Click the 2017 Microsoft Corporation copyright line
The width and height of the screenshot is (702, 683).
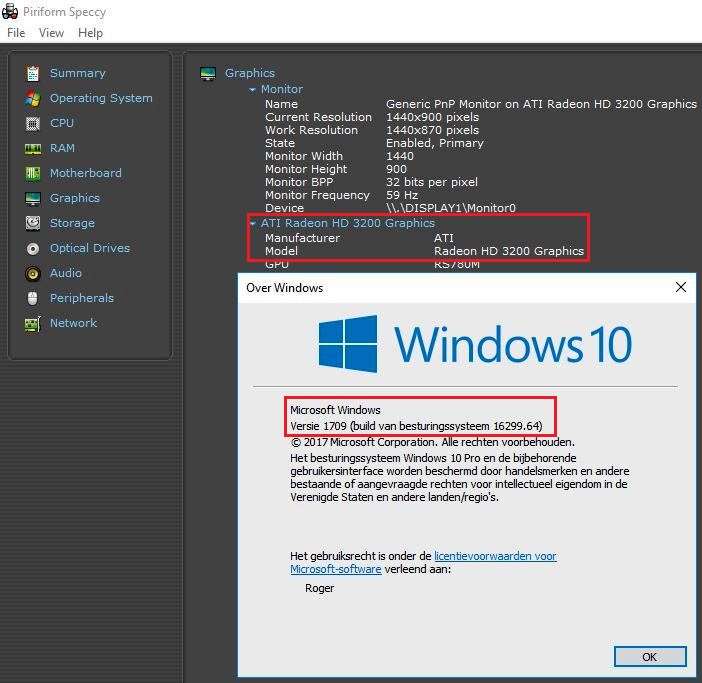click(x=432, y=442)
